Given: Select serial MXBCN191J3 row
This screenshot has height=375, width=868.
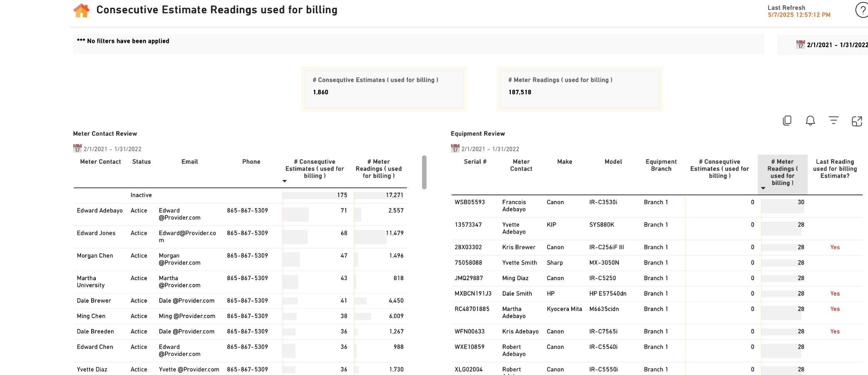Looking at the screenshot, I should [x=657, y=293].
